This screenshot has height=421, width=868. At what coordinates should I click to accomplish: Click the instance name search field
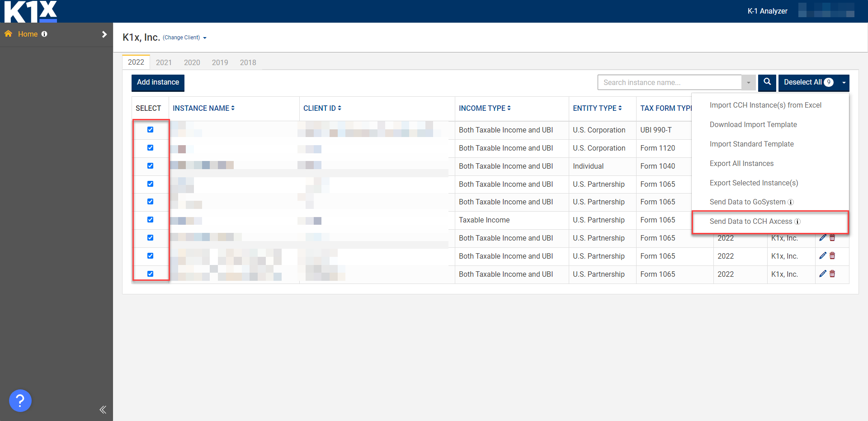(x=669, y=82)
